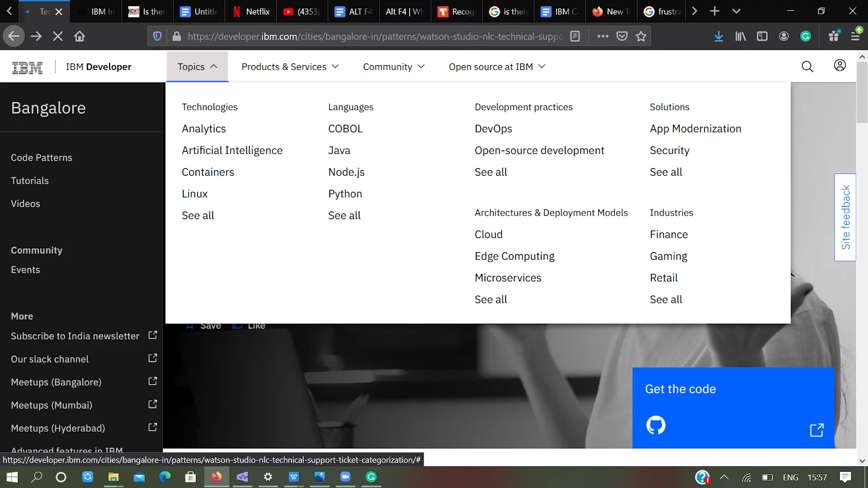
Task: Switch to Netflix browser tab
Action: tap(251, 11)
